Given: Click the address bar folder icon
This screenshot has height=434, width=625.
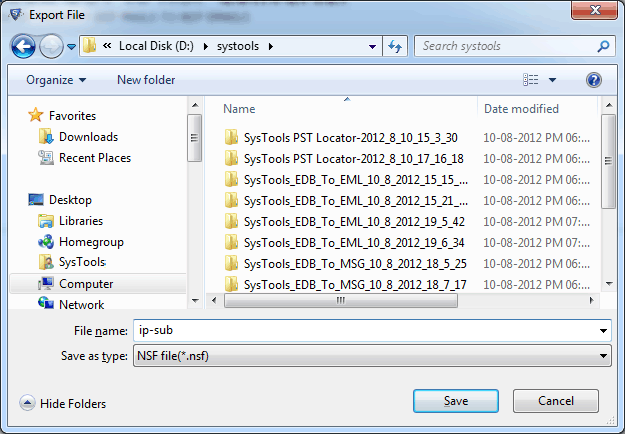Looking at the screenshot, I should [89, 46].
